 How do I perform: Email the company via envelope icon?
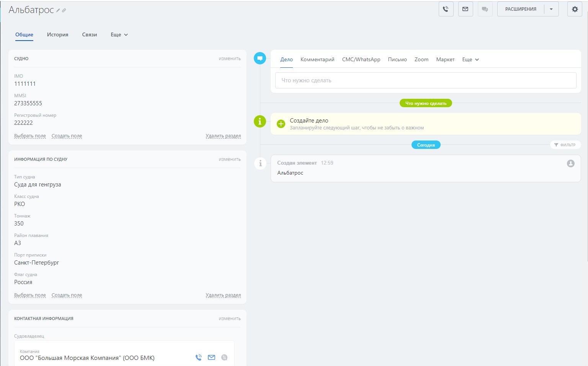211,358
